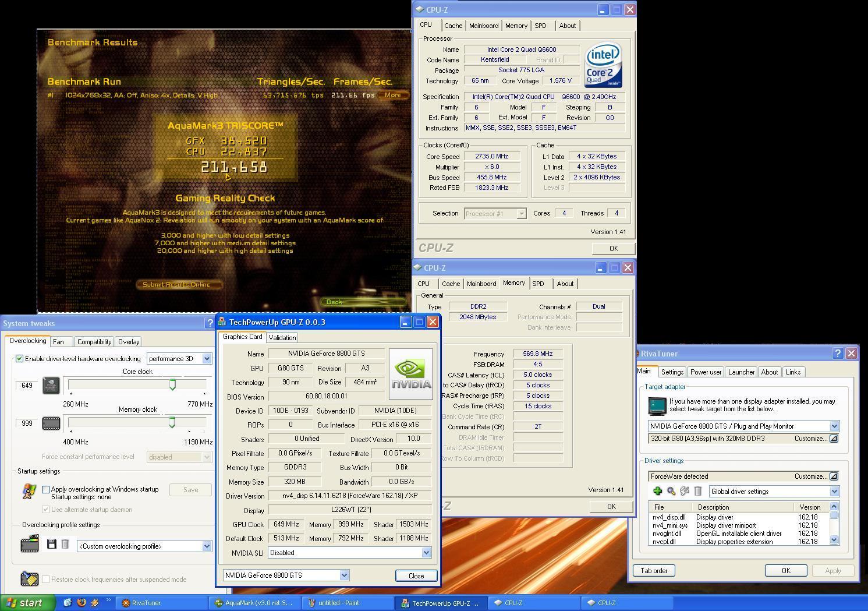868x611 pixels.
Task: Switch to the AquaMark taskbar button
Action: [x=255, y=603]
